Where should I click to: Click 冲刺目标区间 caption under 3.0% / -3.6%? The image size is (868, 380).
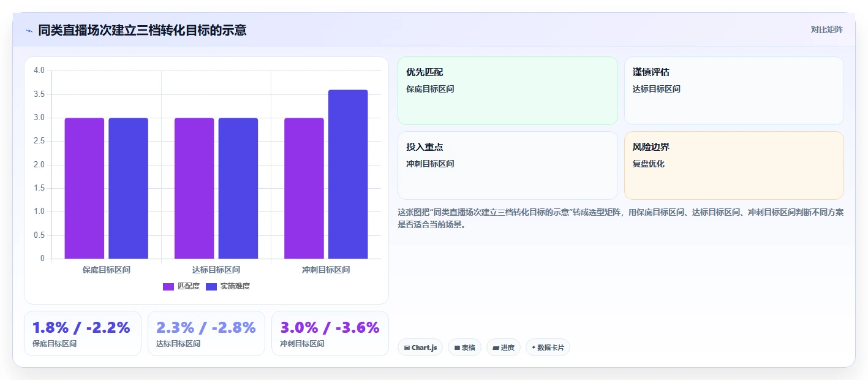click(302, 344)
